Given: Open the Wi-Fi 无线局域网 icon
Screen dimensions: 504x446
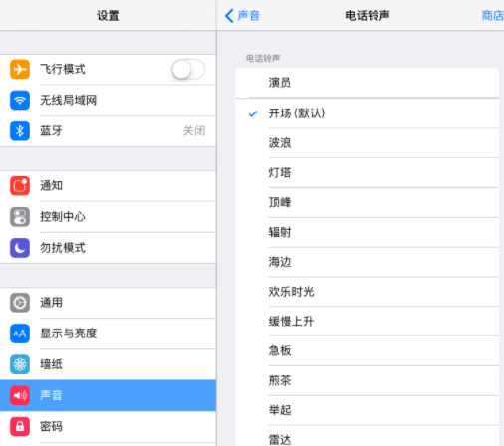Looking at the screenshot, I should (x=20, y=100).
